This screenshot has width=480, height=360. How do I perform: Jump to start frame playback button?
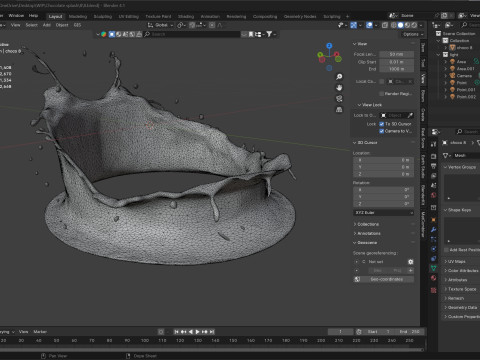point(176,332)
